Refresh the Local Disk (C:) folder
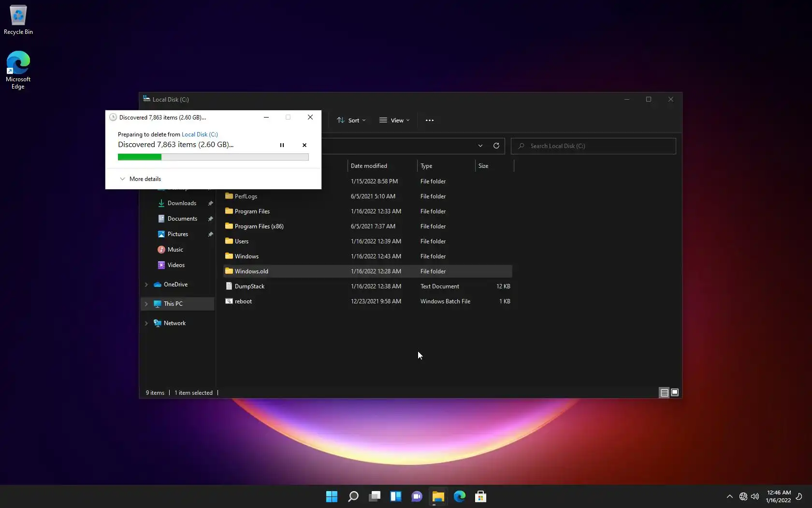 click(496, 146)
